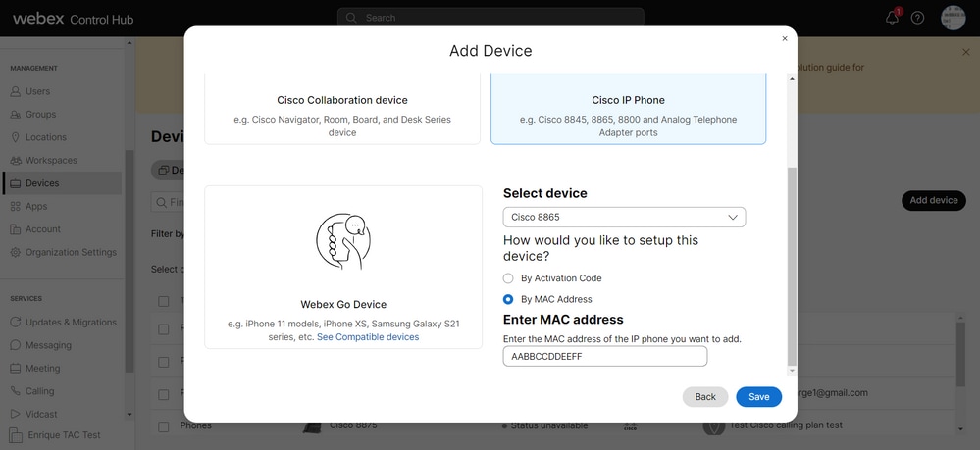Click the Add Device dialog title
The height and width of the screenshot is (450, 980).
490,51
